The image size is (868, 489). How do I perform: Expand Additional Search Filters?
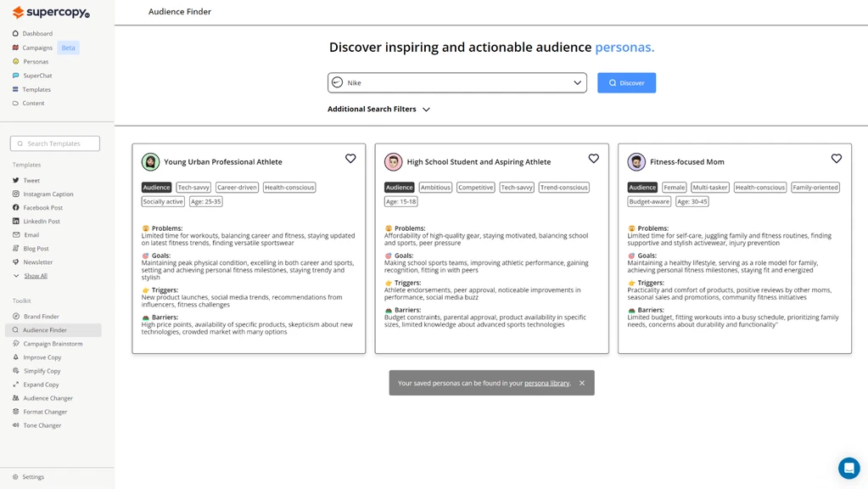pyautogui.click(x=378, y=110)
